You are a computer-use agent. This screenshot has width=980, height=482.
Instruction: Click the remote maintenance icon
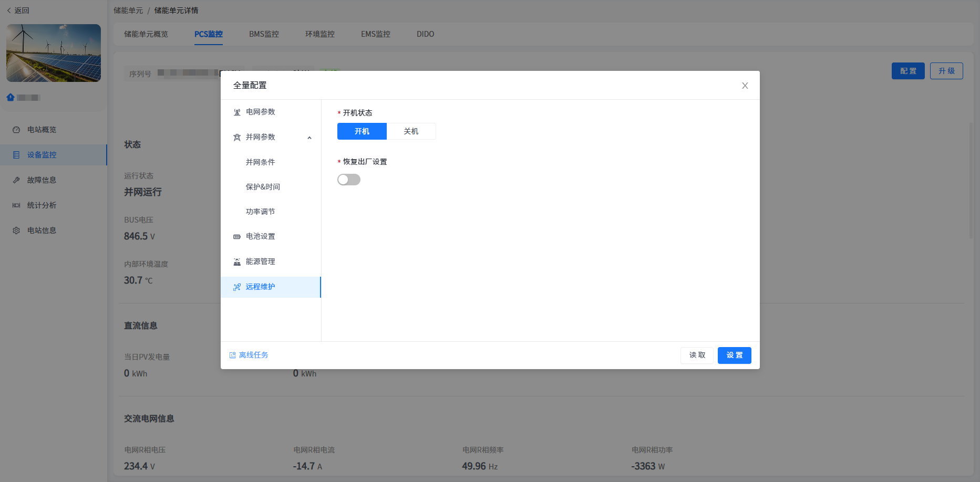pyautogui.click(x=237, y=287)
